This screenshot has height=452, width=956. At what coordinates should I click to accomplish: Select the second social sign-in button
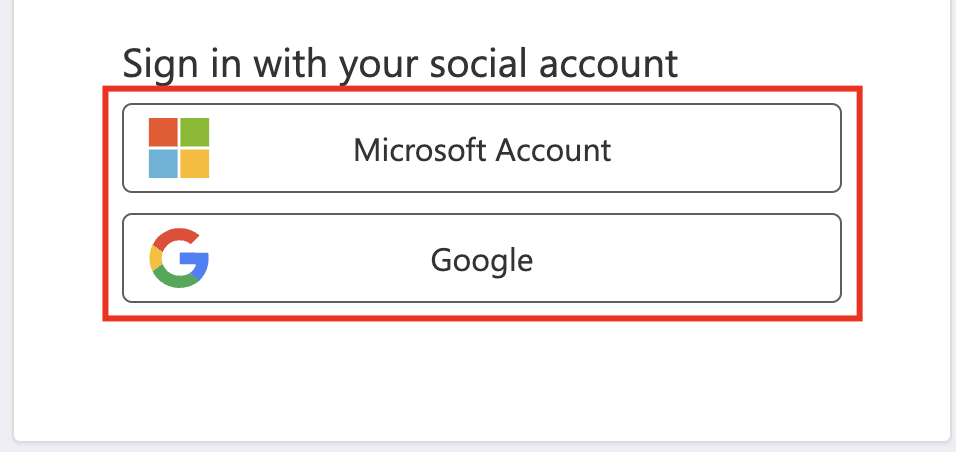pyautogui.click(x=481, y=258)
